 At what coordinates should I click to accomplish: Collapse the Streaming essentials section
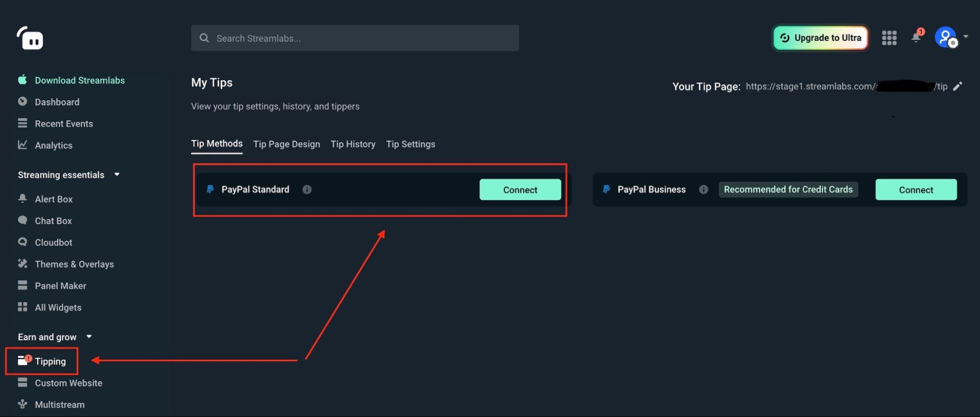pyautogui.click(x=117, y=175)
